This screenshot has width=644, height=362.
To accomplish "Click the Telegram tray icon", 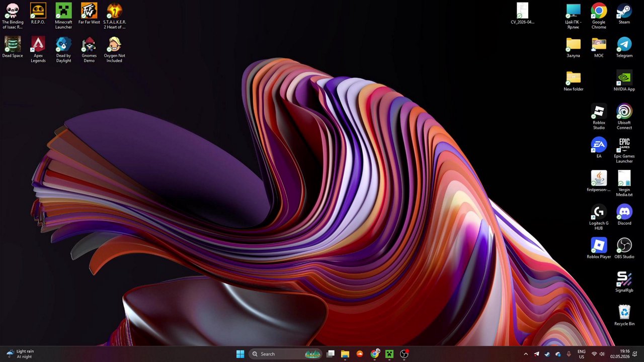I will (x=536, y=354).
